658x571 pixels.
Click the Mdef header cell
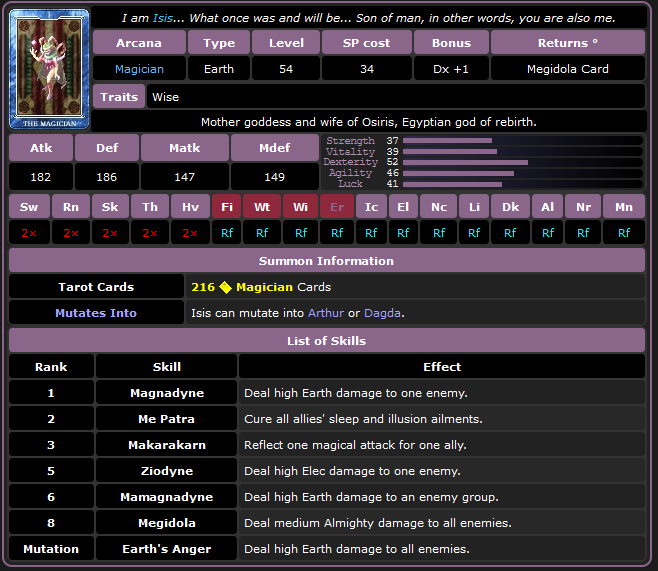click(275, 148)
